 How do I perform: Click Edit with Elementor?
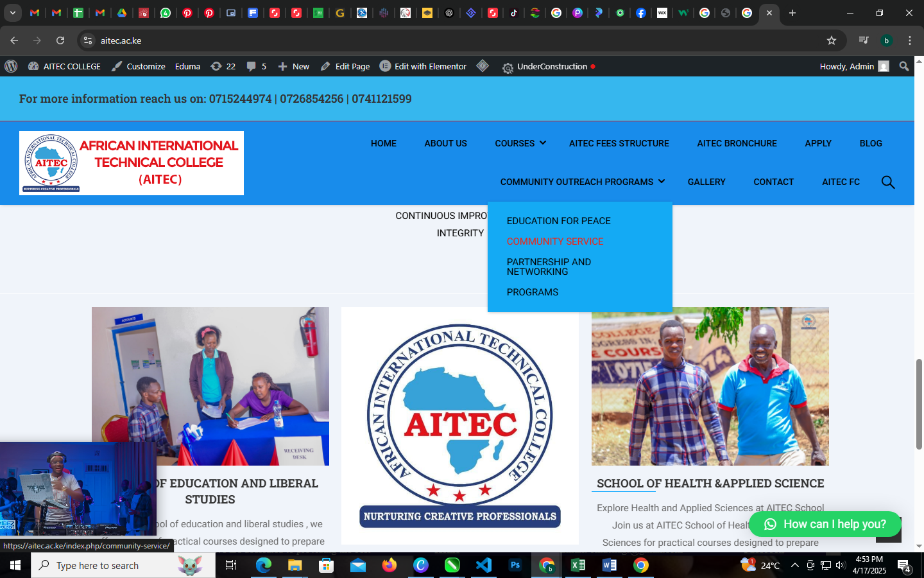423,66
